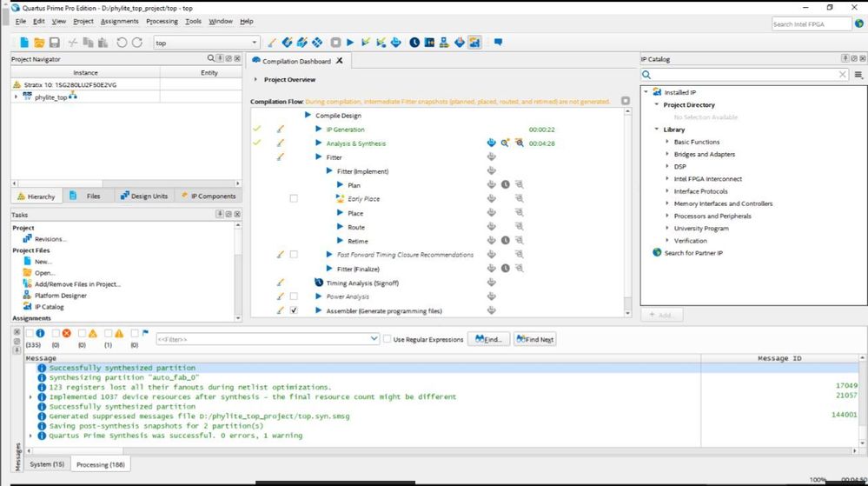Run the Place stage using its play arrow

click(x=340, y=213)
